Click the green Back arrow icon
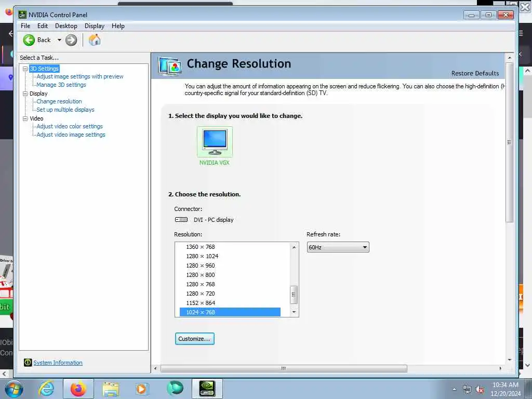Screen dimensions: 532x399 point(29,40)
